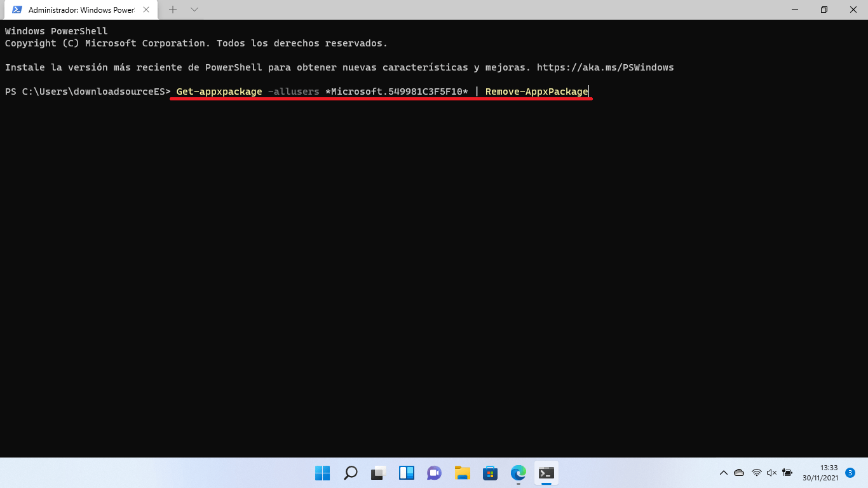Expand the new tab profile dropdown
868x488 pixels.
[x=194, y=10]
